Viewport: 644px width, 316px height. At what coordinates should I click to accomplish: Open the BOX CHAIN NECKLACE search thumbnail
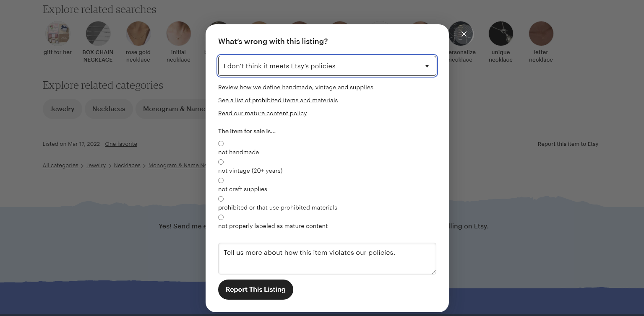98,34
